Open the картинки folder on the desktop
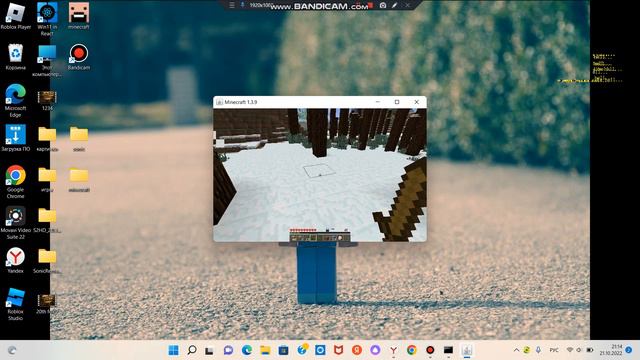Image resolution: width=640 pixels, height=360 pixels. pyautogui.click(x=47, y=139)
